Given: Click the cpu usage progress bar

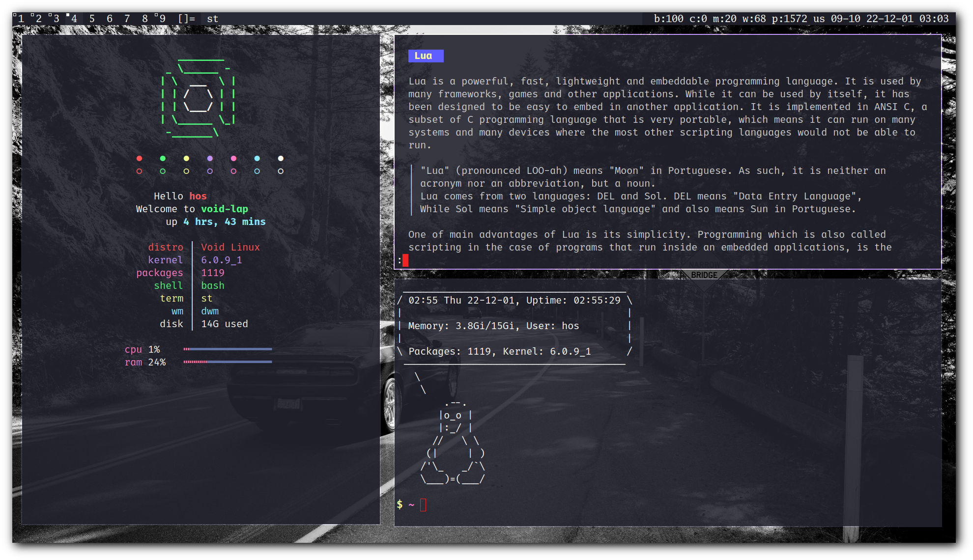Looking at the screenshot, I should [x=228, y=349].
